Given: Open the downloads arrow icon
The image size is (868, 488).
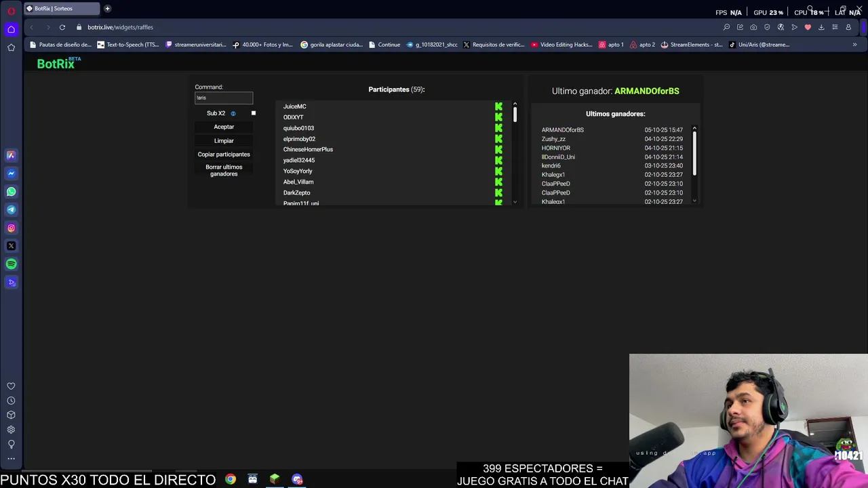Looking at the screenshot, I should click(821, 27).
